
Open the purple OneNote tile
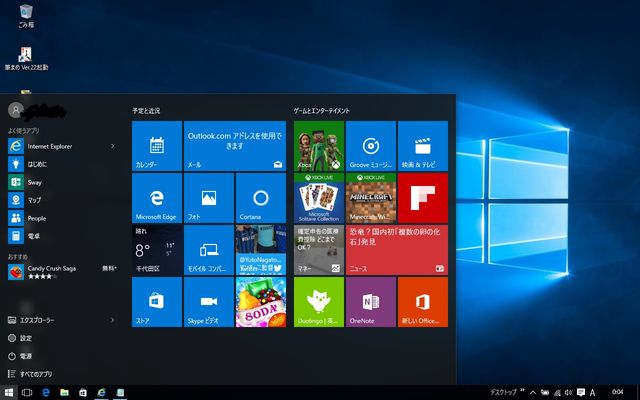coord(371,302)
